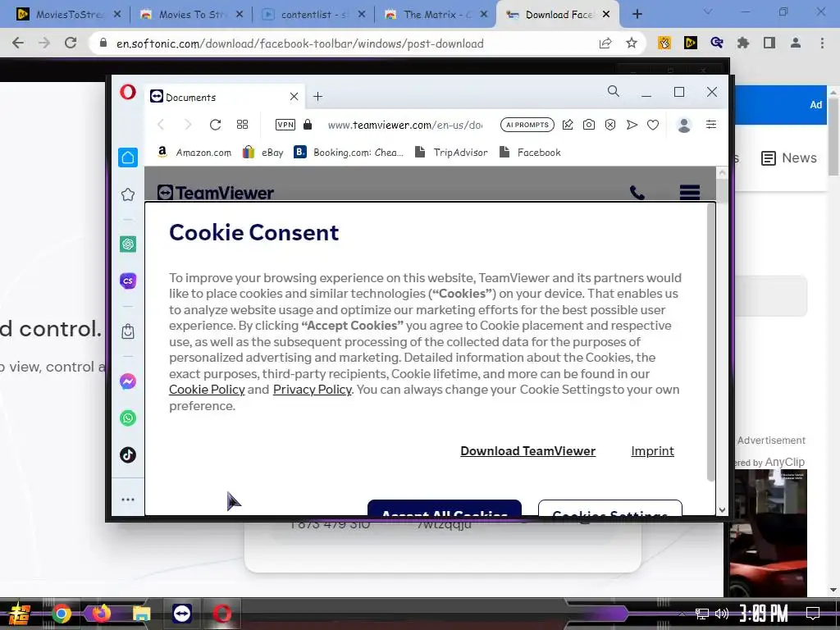Open TeamViewer hamburger menu
This screenshot has width=840, height=630.
(x=689, y=192)
